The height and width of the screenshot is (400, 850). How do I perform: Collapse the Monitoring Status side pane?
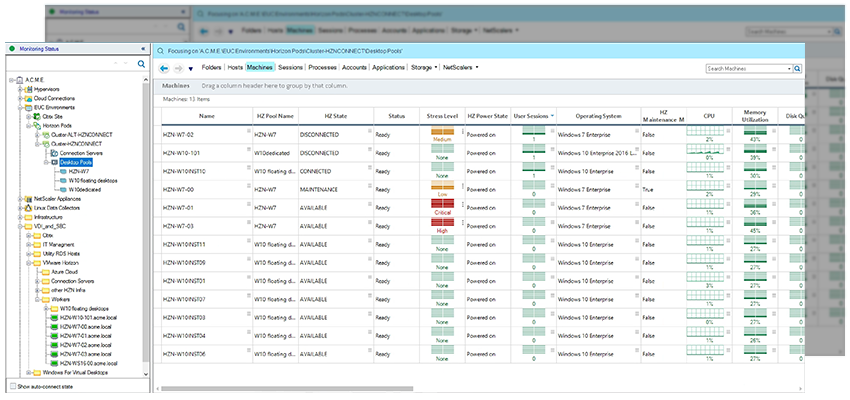coord(143,49)
